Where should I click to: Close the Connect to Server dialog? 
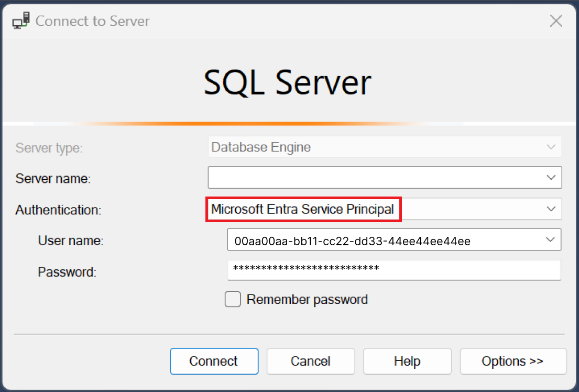tap(555, 21)
